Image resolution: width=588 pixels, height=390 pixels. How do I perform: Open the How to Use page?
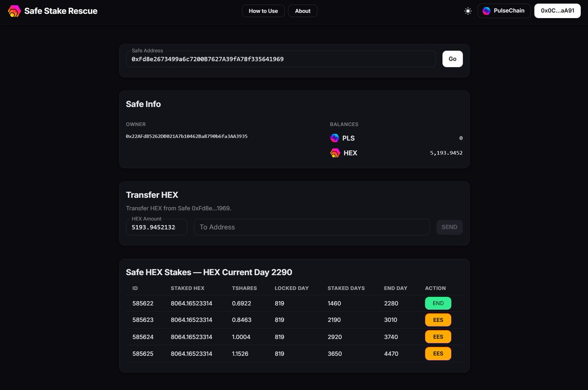pyautogui.click(x=263, y=11)
